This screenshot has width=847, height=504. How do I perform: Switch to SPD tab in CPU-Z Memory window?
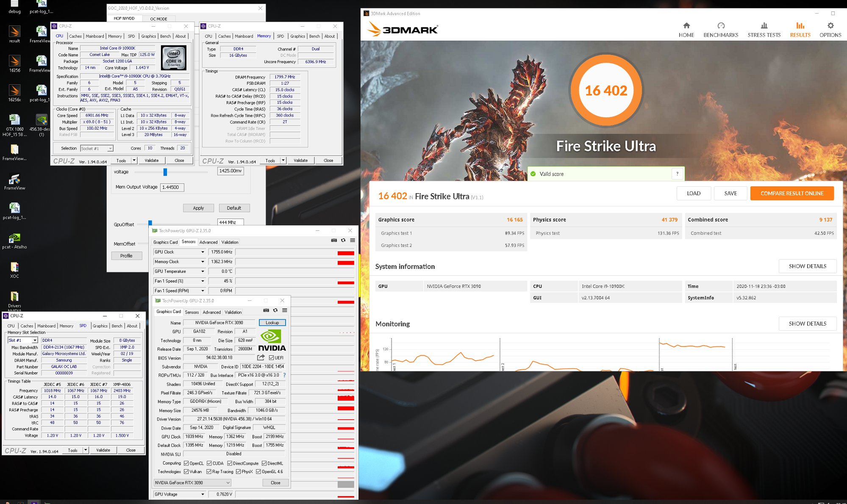pyautogui.click(x=280, y=36)
